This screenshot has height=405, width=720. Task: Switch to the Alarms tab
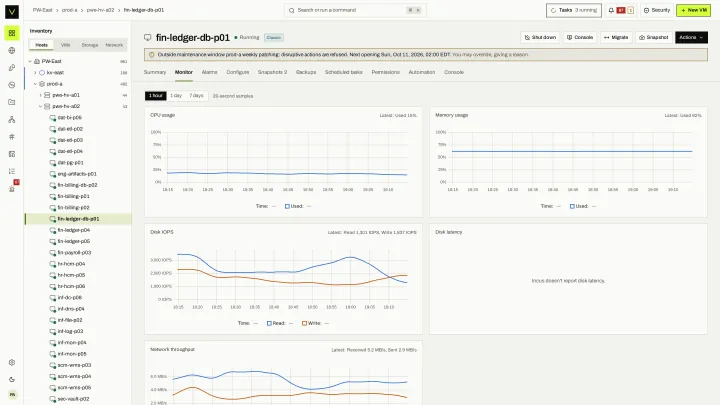[209, 72]
